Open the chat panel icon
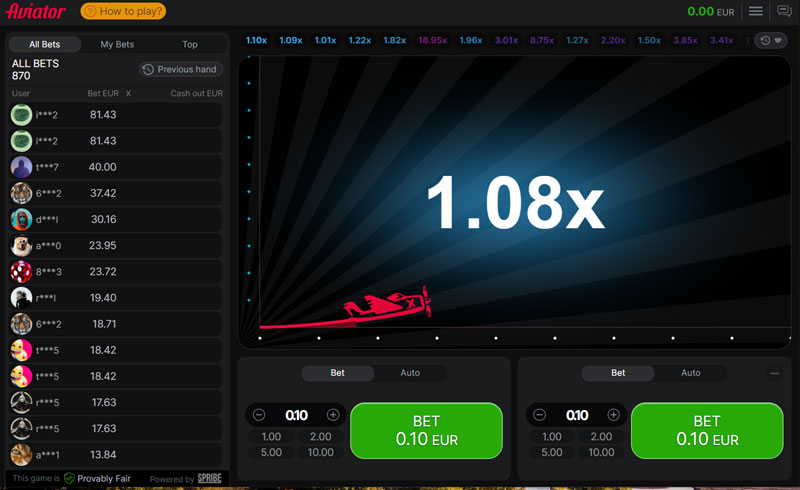The image size is (800, 490). click(x=784, y=11)
